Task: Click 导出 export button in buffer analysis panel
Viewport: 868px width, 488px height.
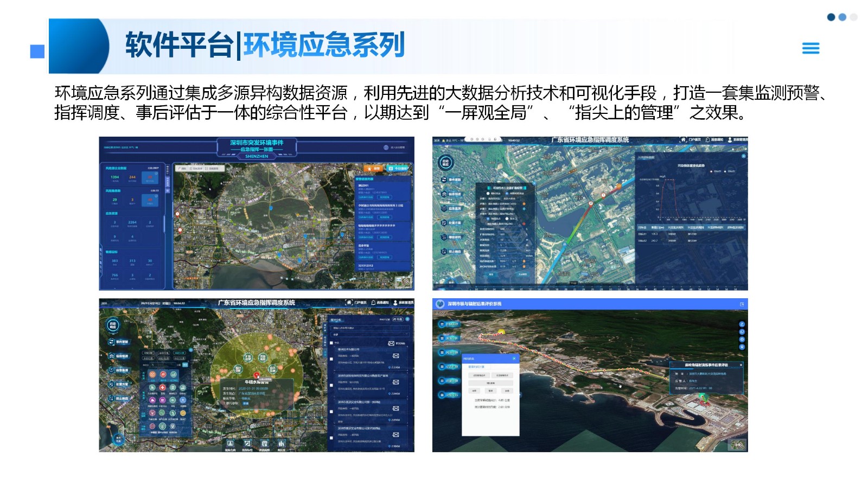Action: pyautogui.click(x=398, y=319)
